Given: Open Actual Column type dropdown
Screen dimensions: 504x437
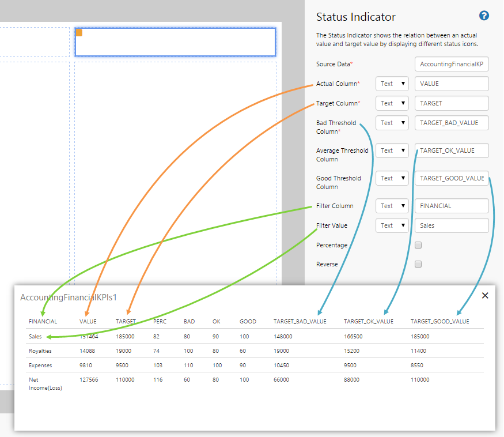Looking at the screenshot, I should (392, 84).
